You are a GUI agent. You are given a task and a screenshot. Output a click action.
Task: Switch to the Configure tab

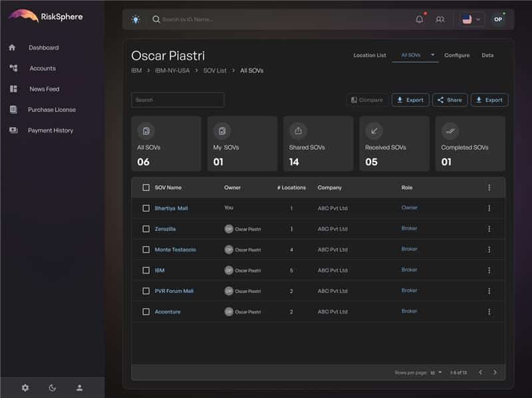pyautogui.click(x=457, y=55)
